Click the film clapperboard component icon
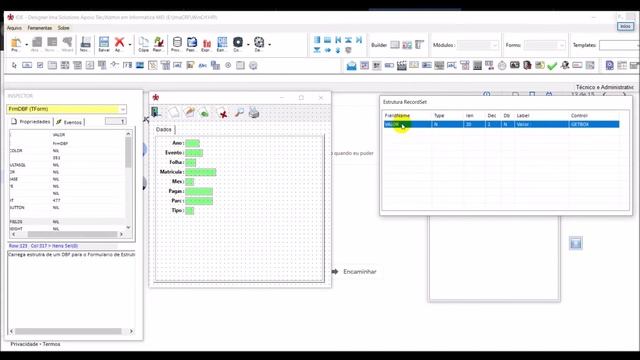 pos(402,65)
